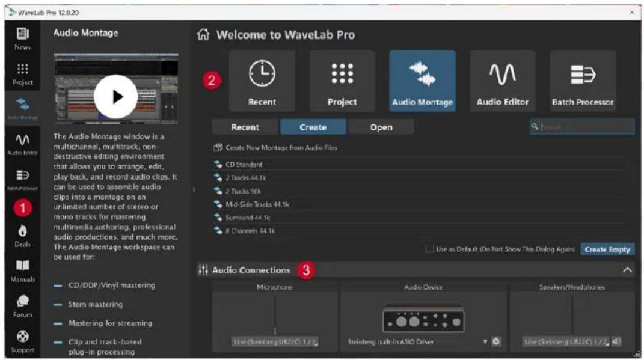Select the Batch Processor tile
The height and width of the screenshot is (360, 644).
pos(583,81)
